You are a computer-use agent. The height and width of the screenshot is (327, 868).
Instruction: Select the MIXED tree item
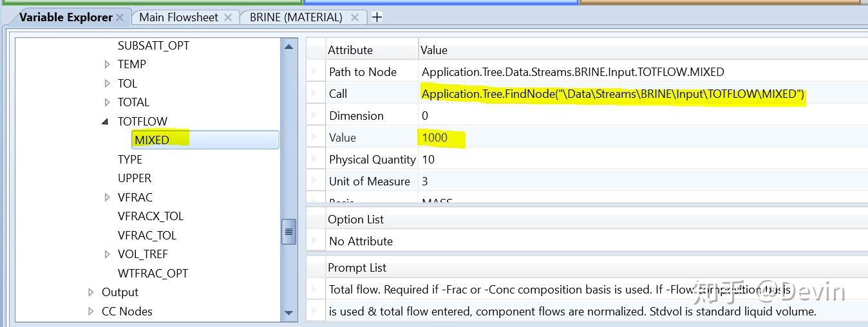152,140
